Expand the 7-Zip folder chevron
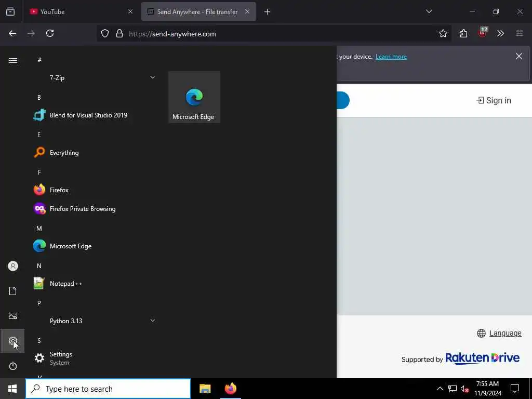Viewport: 532px width, 399px height. pos(153,78)
